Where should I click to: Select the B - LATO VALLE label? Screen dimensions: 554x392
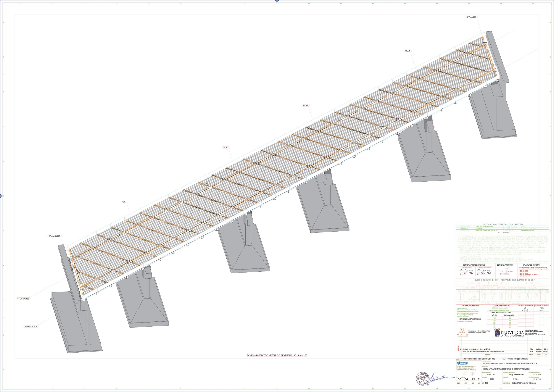tap(23, 299)
